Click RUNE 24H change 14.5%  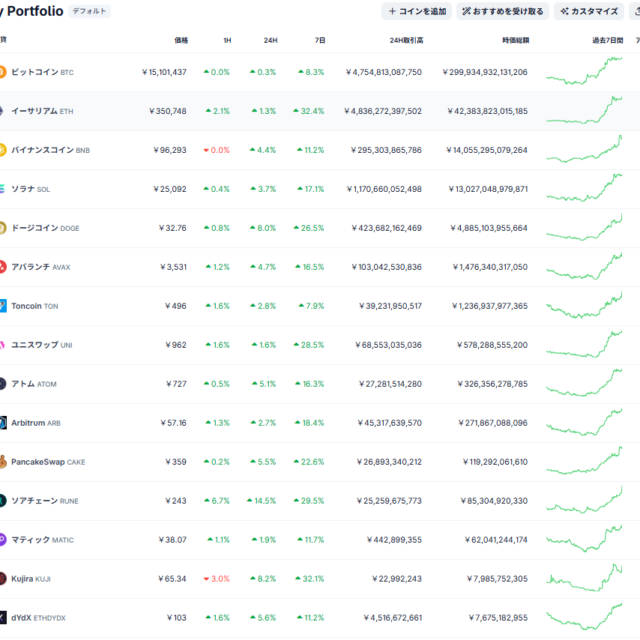click(x=262, y=501)
